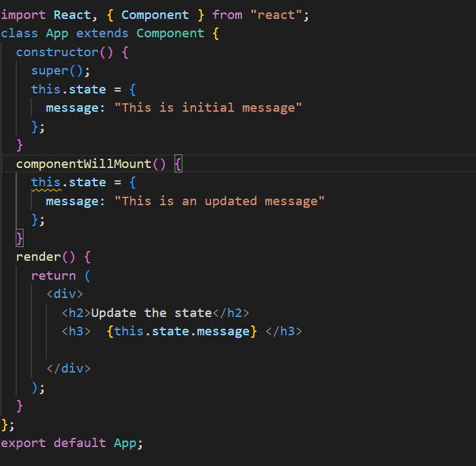The image size is (476, 466).
Task: Click the render method name
Action: point(38,257)
